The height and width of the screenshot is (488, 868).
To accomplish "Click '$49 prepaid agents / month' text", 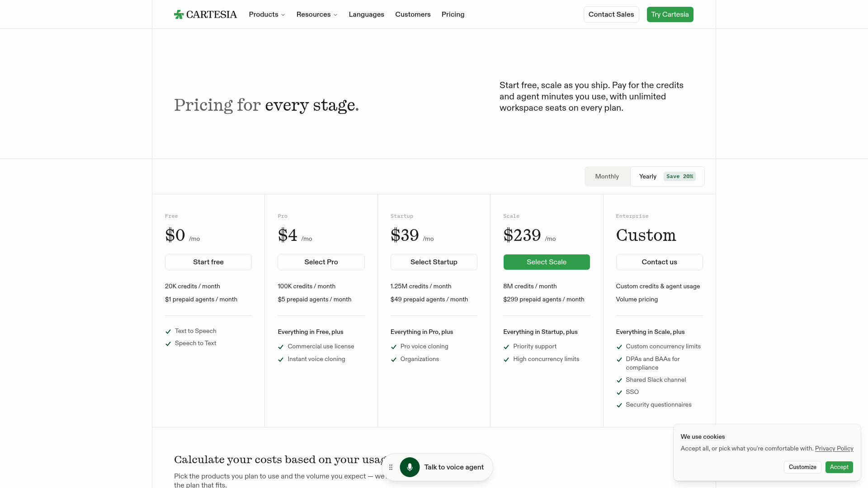I will pyautogui.click(x=429, y=300).
